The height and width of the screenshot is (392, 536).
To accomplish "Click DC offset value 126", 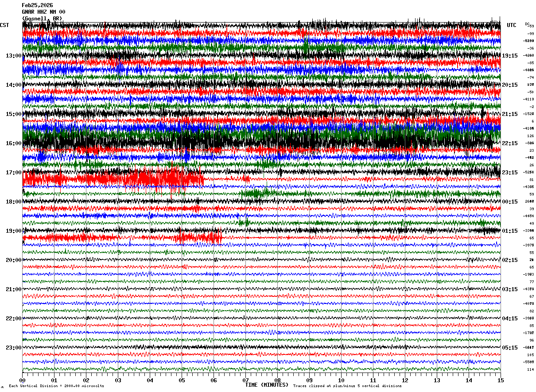I will [530, 136].
